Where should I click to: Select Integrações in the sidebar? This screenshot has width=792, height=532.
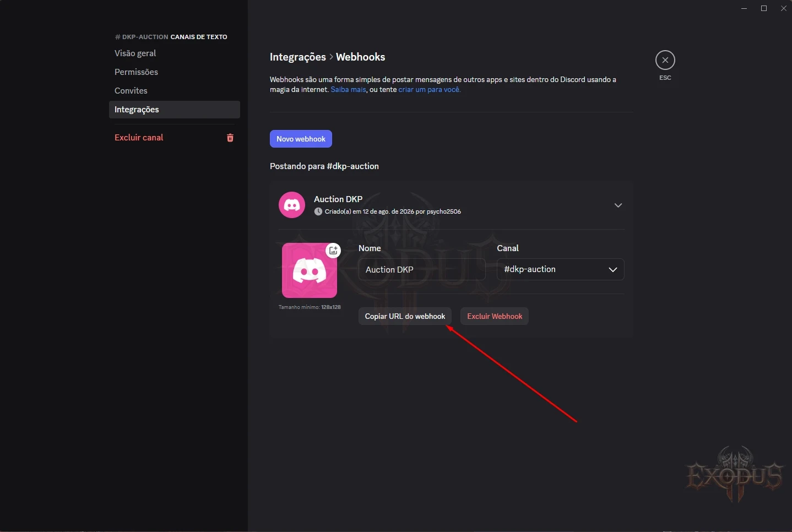click(x=174, y=110)
